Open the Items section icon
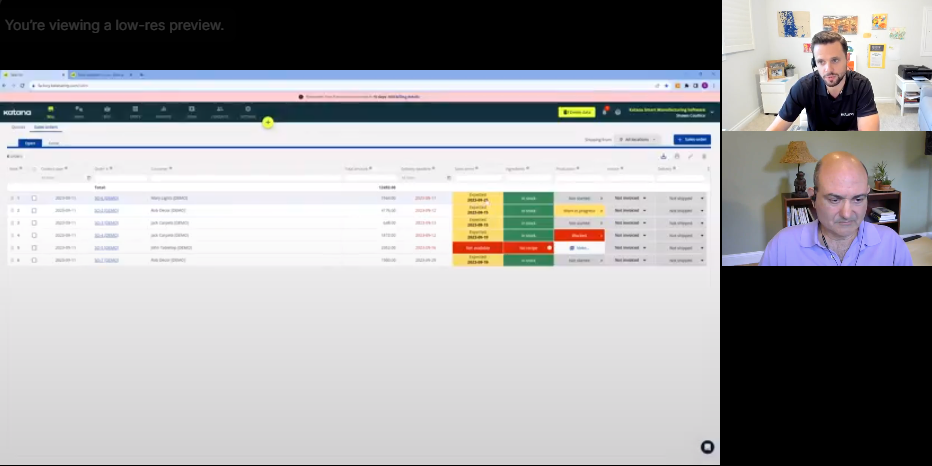Image resolution: width=932 pixels, height=466 pixels. click(x=191, y=112)
